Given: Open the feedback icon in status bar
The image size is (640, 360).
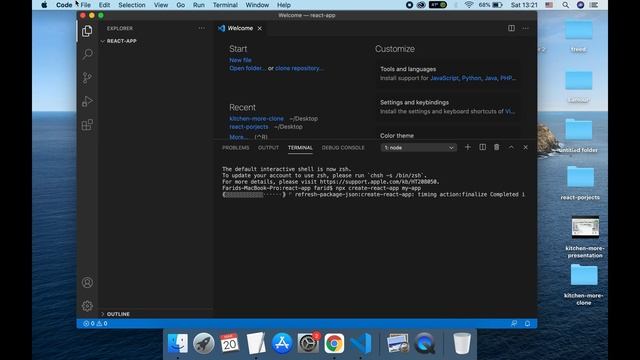Looking at the screenshot, I should point(514,323).
